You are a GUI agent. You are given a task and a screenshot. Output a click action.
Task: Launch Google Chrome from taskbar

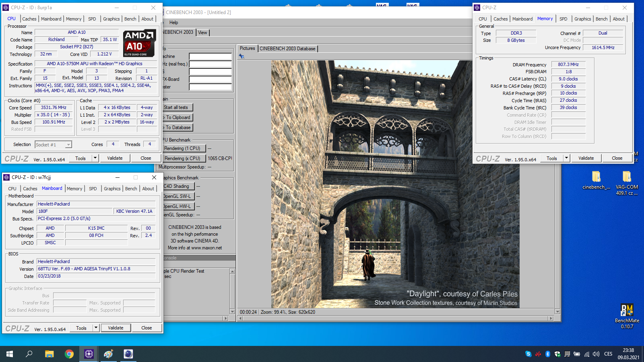click(69, 354)
